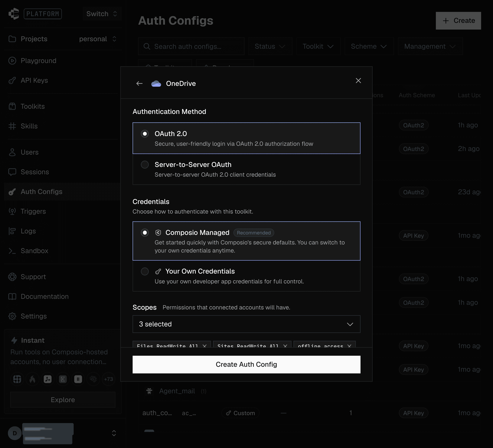Open Sandbox from the sidebar
Image resolution: width=493 pixels, height=448 pixels.
tap(63, 251)
